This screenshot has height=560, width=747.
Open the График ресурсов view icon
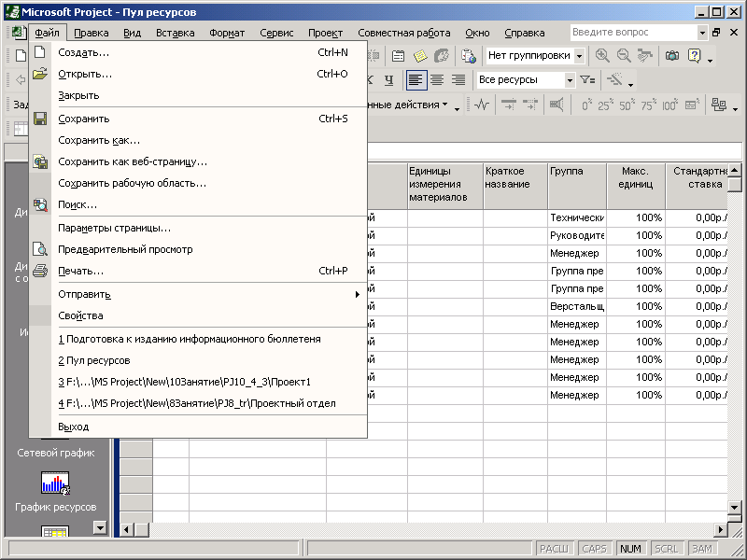tap(55, 483)
